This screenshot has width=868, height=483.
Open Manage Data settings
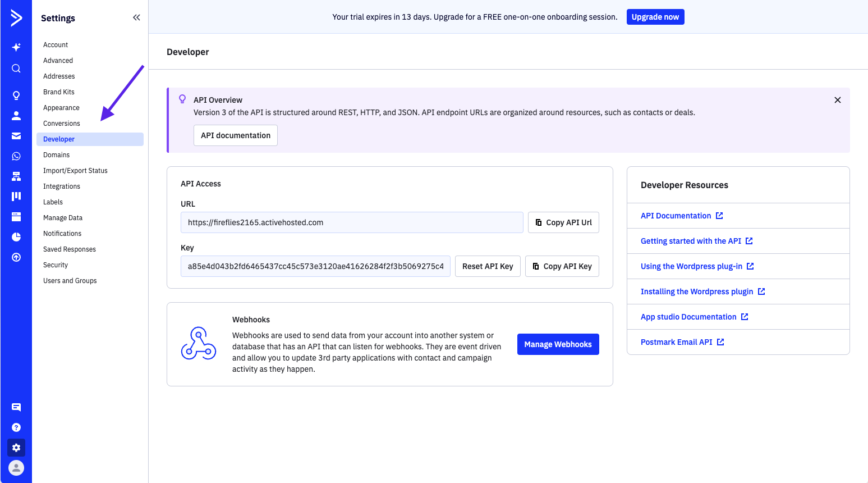tap(63, 218)
